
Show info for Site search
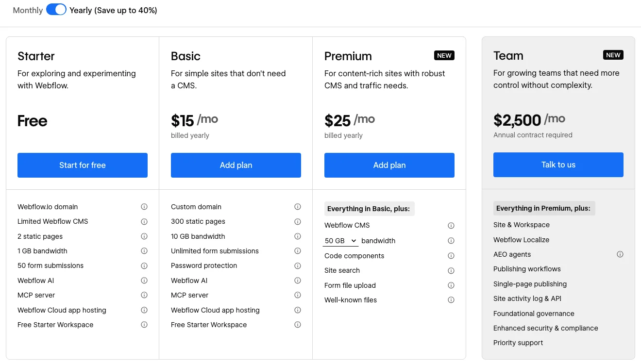click(451, 271)
